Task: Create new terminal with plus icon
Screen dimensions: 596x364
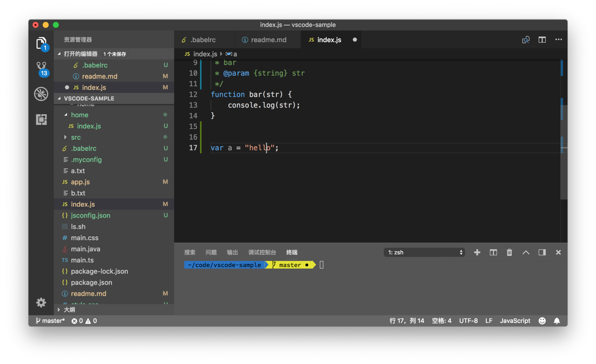Action: click(x=477, y=252)
